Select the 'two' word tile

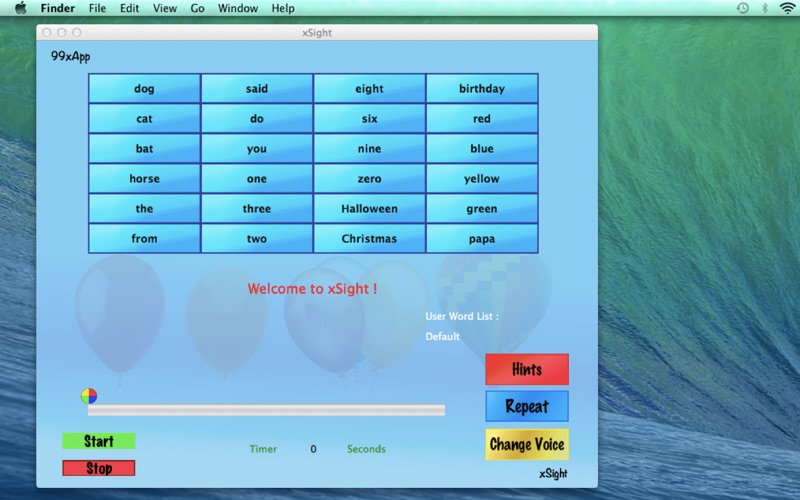point(257,238)
